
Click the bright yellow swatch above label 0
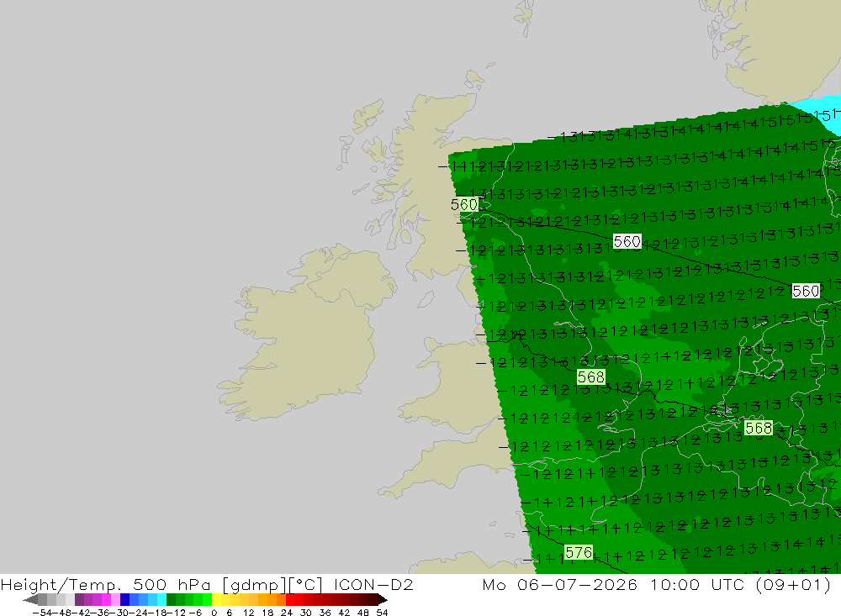tap(217, 599)
